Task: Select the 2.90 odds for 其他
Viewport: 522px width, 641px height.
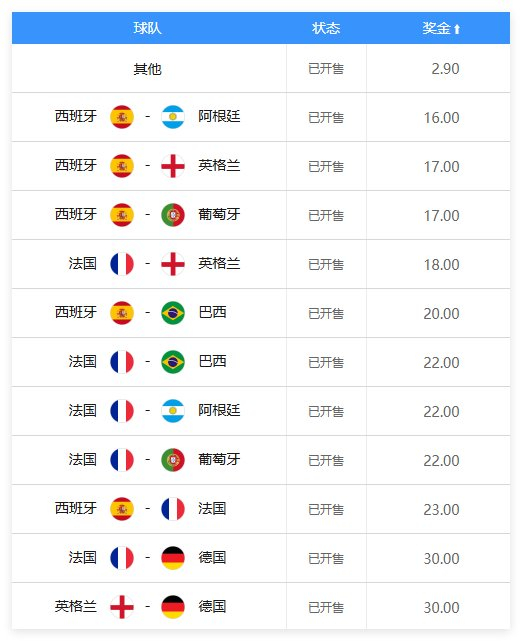Action: 445,69
